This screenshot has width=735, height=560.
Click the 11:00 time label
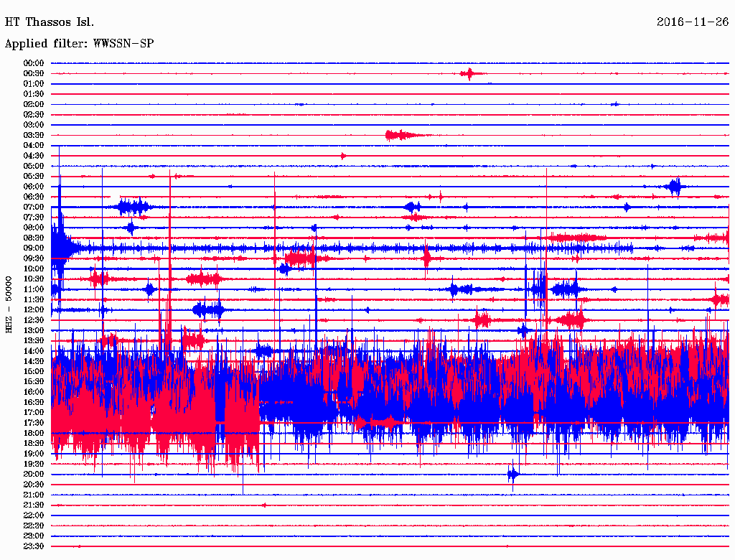(34, 289)
